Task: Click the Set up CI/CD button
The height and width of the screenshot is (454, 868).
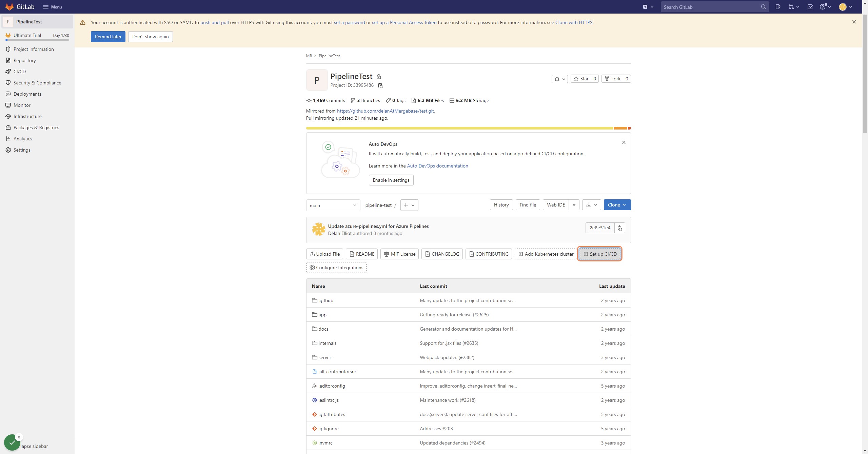Action: (599, 254)
